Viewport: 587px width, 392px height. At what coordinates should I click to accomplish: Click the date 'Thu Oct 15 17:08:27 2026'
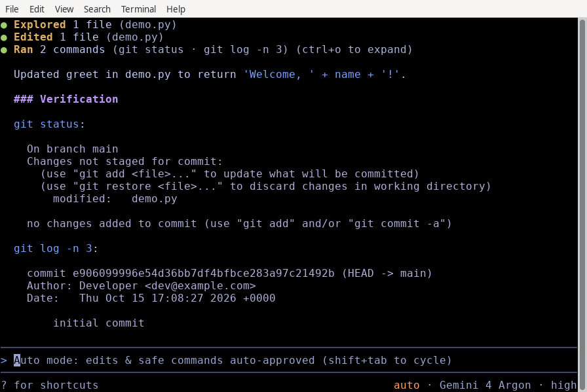[x=158, y=298]
